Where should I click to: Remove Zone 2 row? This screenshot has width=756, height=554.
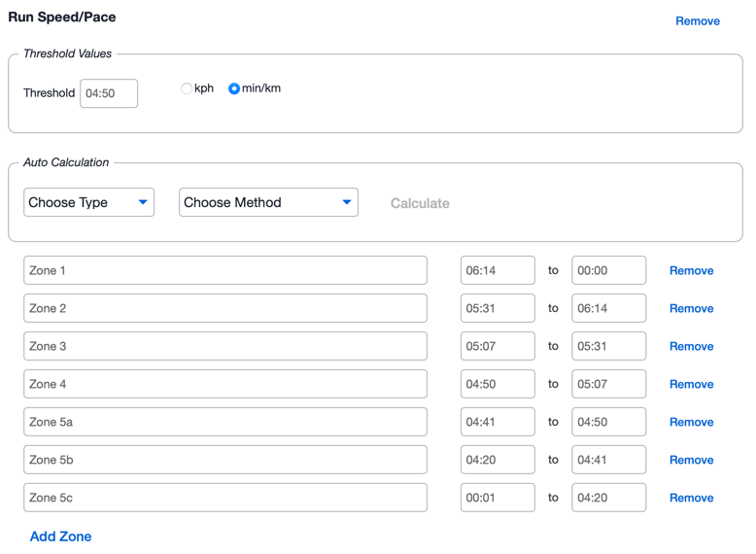pos(692,308)
